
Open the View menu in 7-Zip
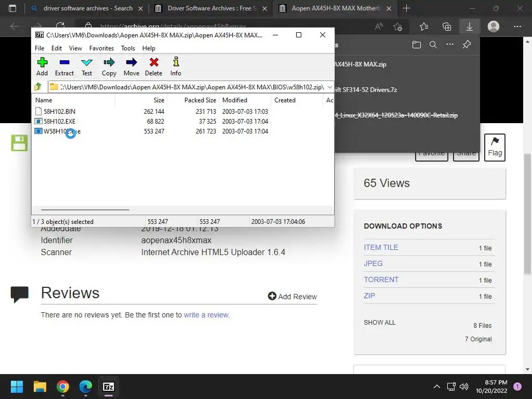click(x=75, y=48)
